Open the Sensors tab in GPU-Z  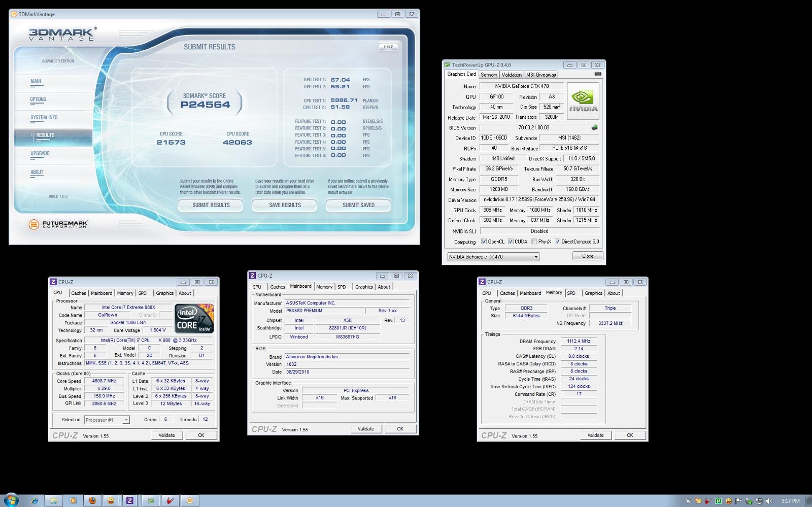(489, 75)
